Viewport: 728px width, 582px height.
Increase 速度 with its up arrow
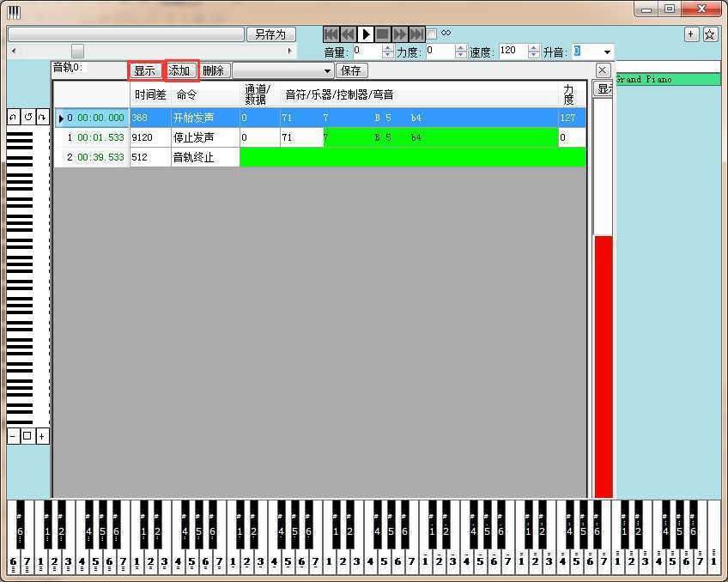coord(533,48)
